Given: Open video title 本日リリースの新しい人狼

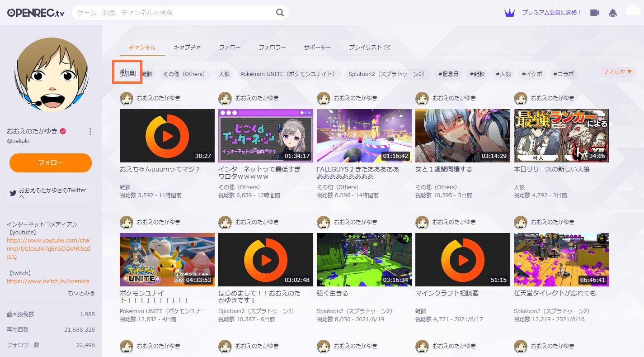Looking at the screenshot, I should tap(552, 169).
